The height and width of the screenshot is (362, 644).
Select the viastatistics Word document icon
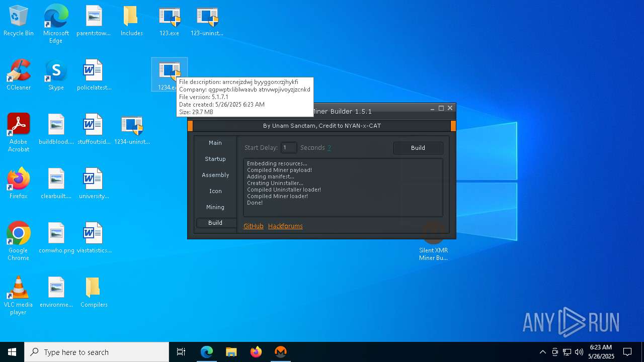(94, 238)
